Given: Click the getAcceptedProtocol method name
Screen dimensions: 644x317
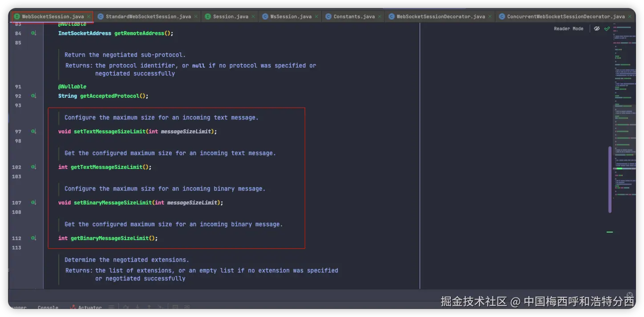Looking at the screenshot, I should tap(109, 96).
